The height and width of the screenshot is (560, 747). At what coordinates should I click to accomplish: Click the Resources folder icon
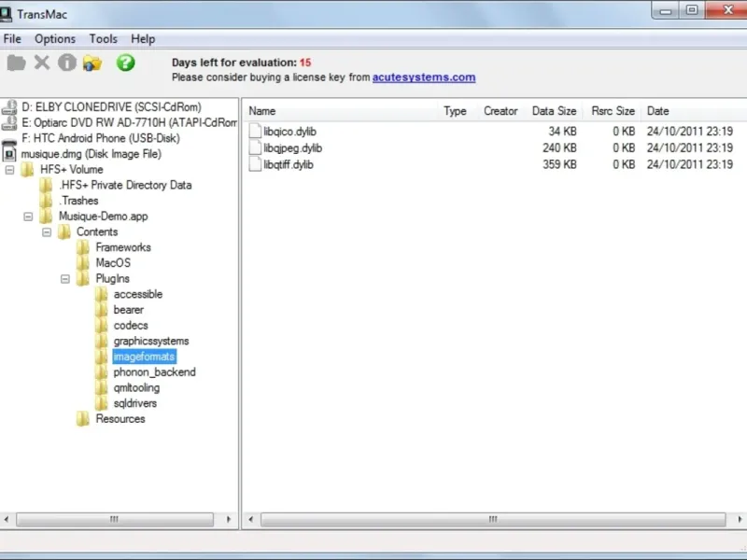click(83, 419)
